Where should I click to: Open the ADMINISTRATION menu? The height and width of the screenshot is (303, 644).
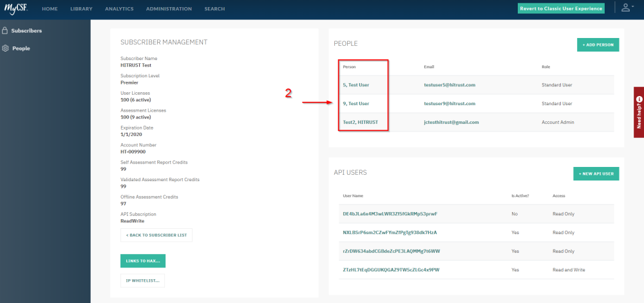point(169,8)
